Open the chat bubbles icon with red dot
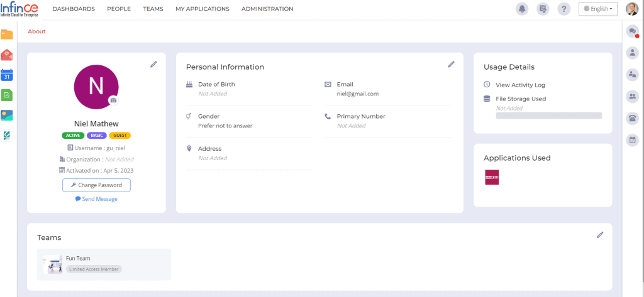This screenshot has height=297, width=644. (632, 32)
